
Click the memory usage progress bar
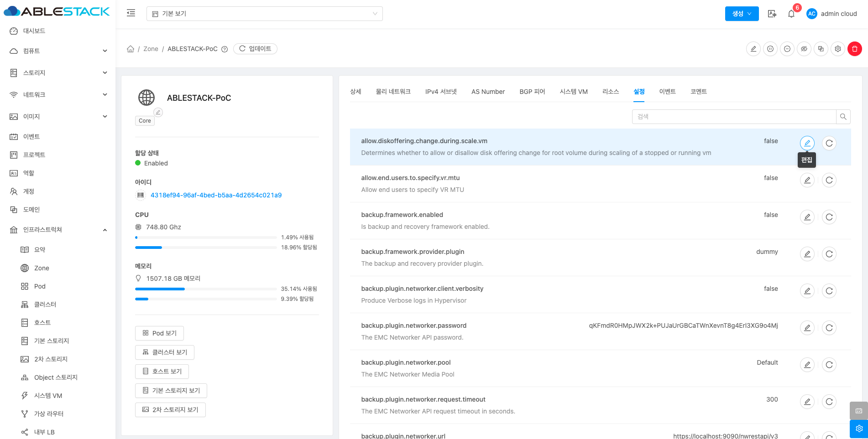(205, 289)
